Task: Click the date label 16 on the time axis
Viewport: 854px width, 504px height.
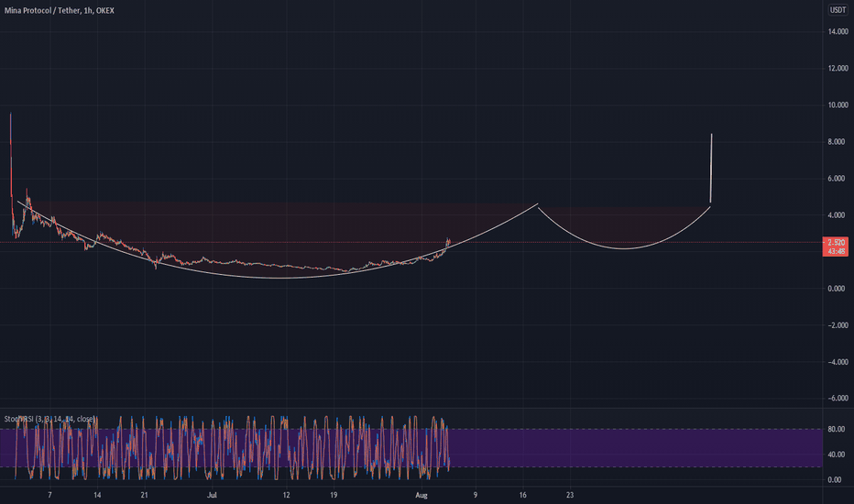Action: point(523,495)
